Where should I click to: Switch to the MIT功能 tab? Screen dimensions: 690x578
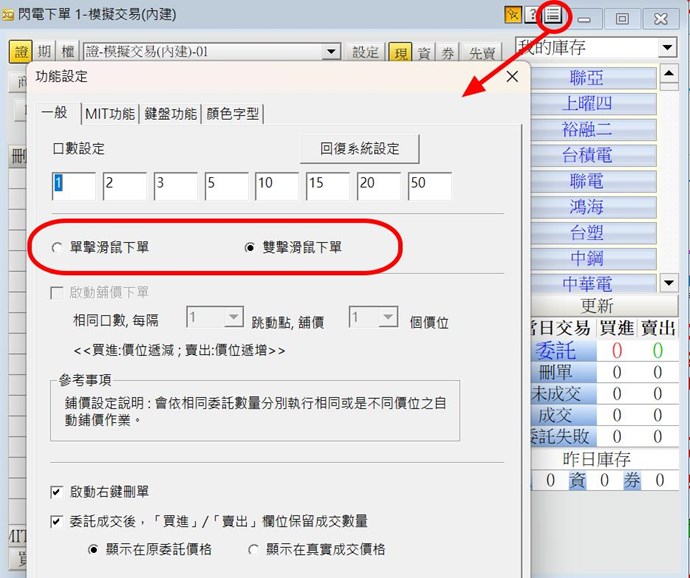(x=108, y=113)
